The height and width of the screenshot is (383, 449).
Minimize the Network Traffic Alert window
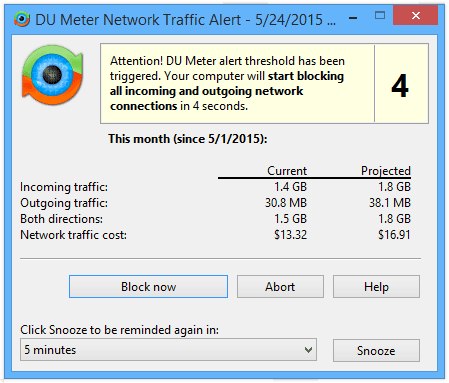353,18
